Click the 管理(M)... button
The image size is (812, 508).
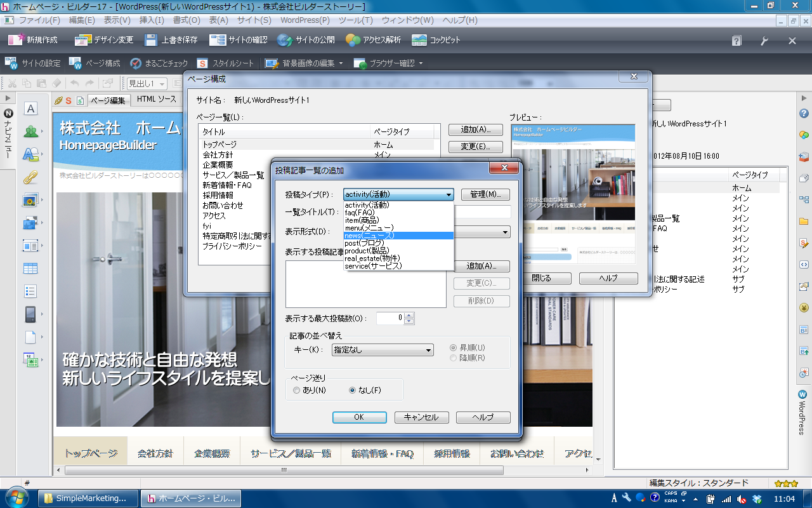pos(485,194)
